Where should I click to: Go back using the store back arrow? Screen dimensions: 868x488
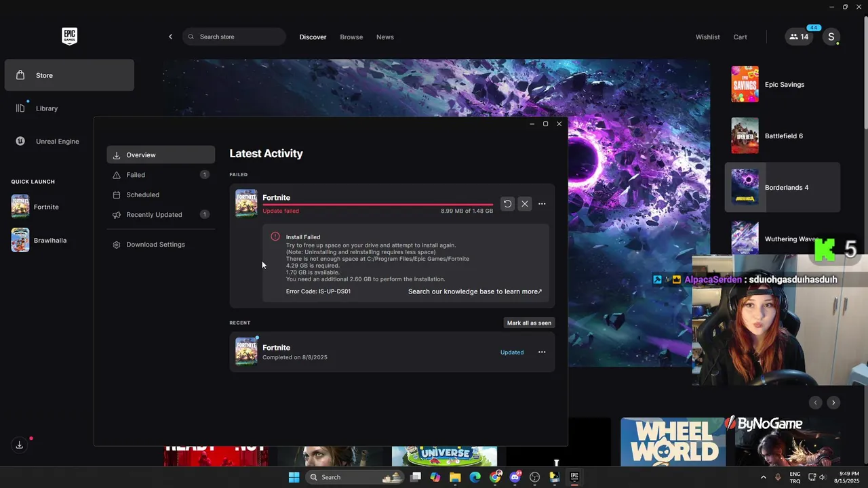pyautogui.click(x=170, y=37)
